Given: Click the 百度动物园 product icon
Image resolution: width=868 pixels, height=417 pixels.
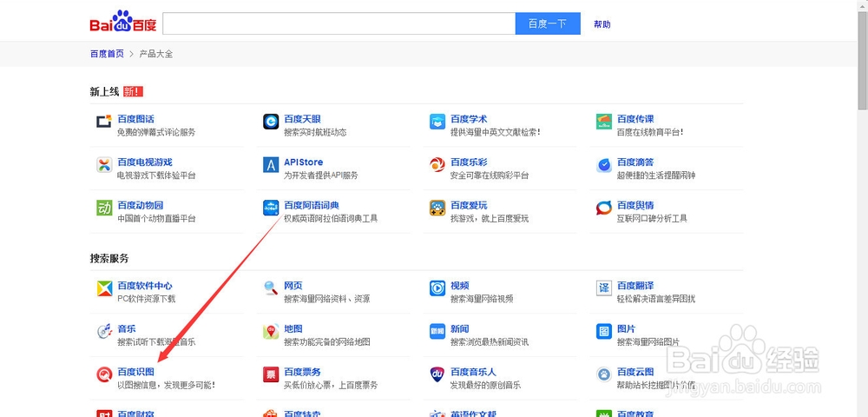Looking at the screenshot, I should pos(104,208).
